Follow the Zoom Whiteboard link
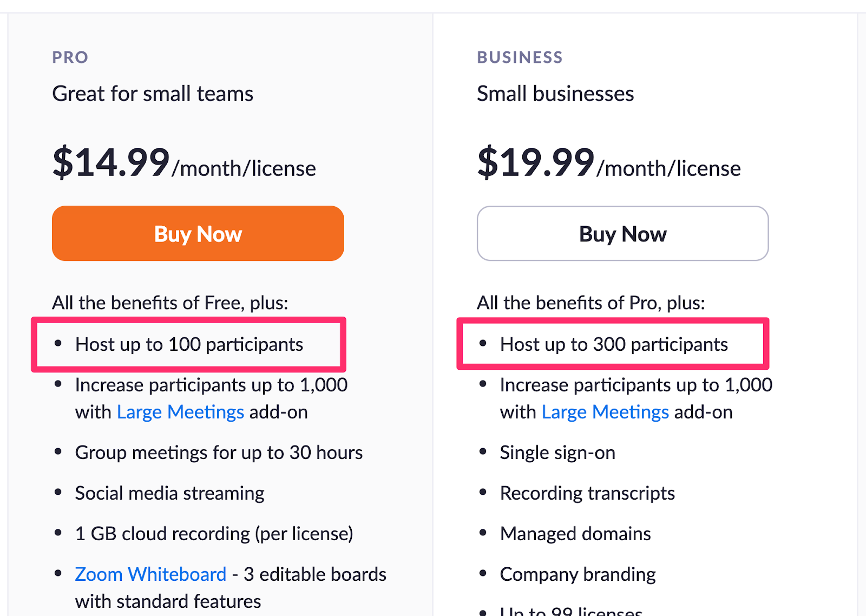This screenshot has height=616, width=866. [150, 574]
